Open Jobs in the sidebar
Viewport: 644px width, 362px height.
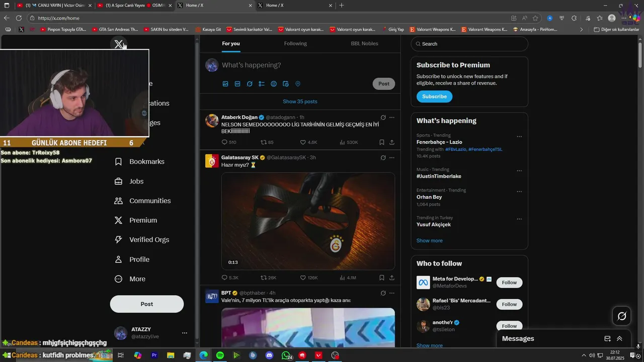coord(129,182)
